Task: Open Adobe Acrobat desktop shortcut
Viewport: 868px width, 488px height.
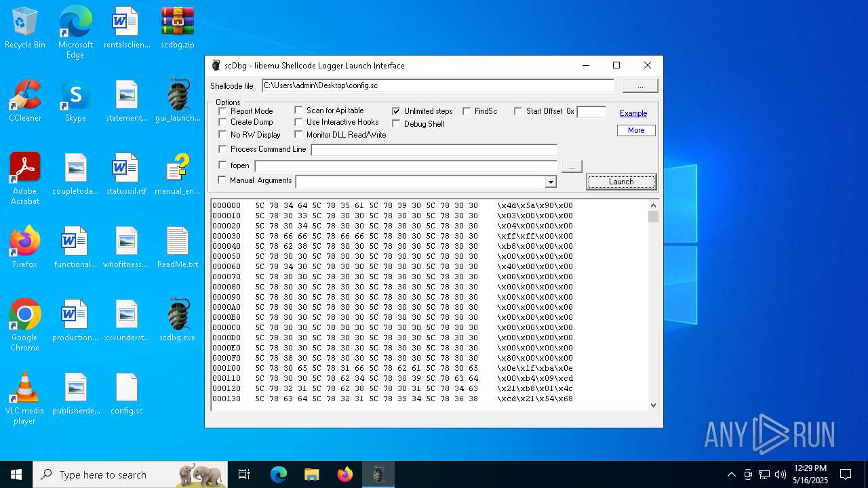Action: click(x=25, y=179)
